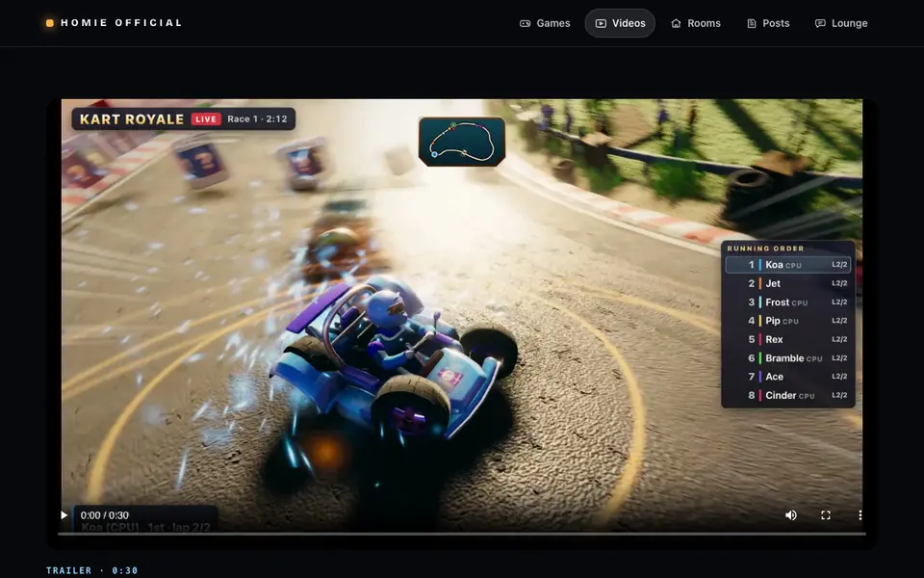
Task: Mute the video with speaker icon
Action: [x=791, y=514]
